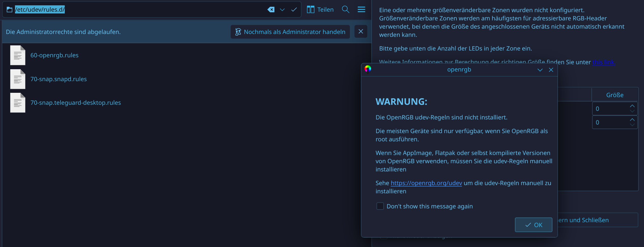Increase the second zone size value
The height and width of the screenshot is (247, 644).
[632, 120]
